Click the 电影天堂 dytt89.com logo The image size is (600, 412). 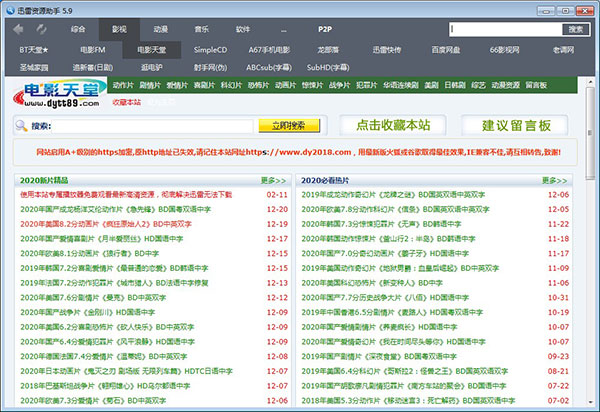[59, 94]
